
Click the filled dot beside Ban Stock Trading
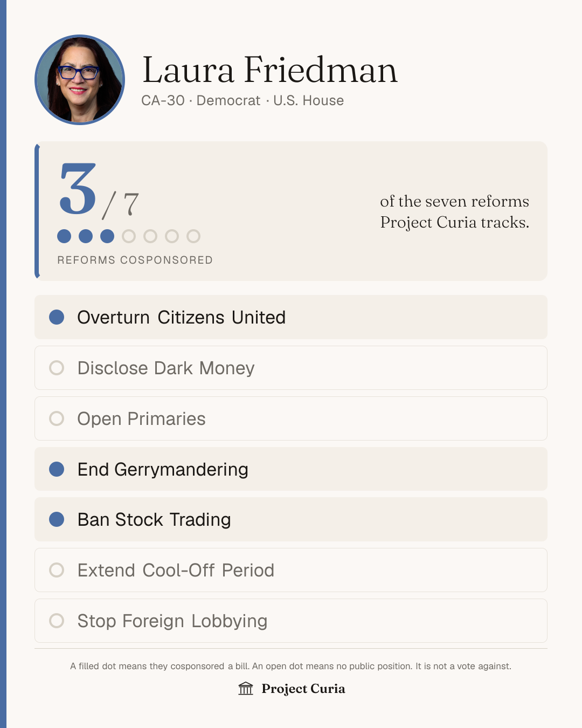[x=57, y=519]
